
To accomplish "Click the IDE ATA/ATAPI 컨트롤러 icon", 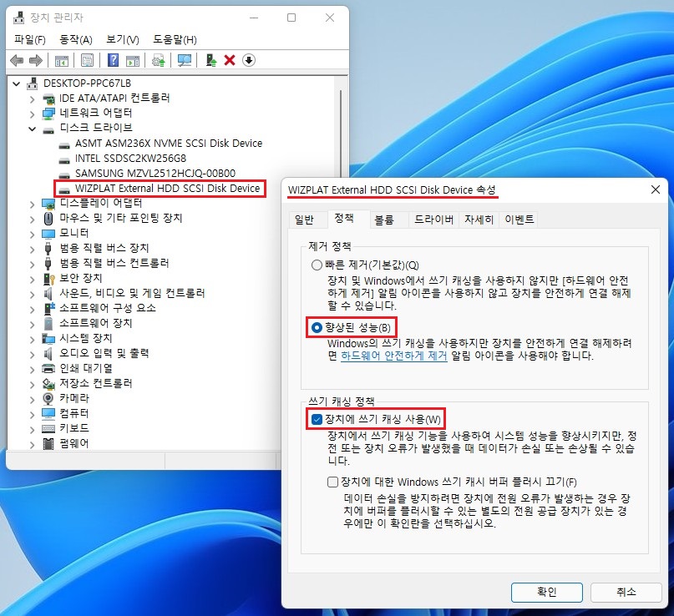I will [x=48, y=98].
